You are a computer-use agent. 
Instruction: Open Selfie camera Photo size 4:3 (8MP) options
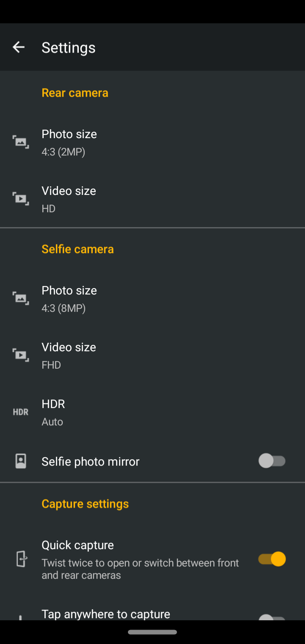click(69, 299)
